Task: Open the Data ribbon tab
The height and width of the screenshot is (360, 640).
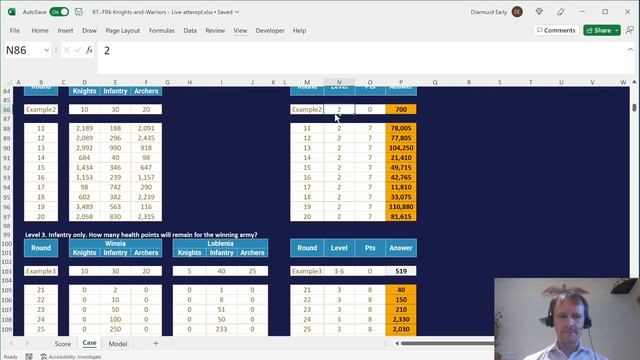Action: 190,31
